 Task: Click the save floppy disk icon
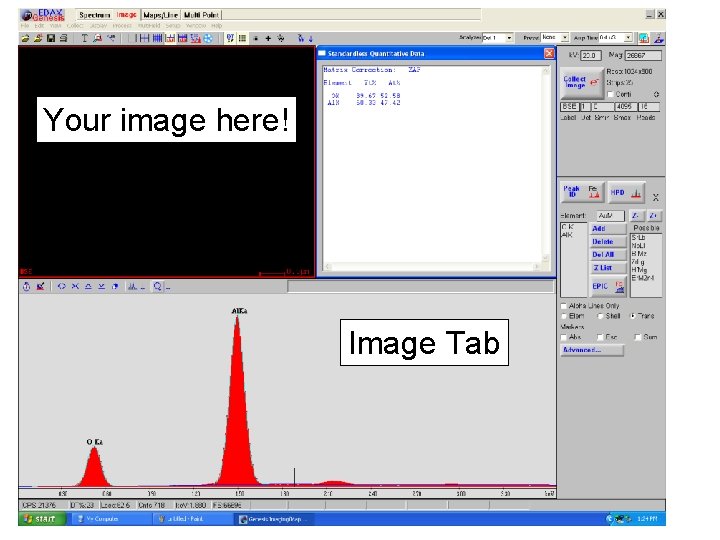coord(51,39)
